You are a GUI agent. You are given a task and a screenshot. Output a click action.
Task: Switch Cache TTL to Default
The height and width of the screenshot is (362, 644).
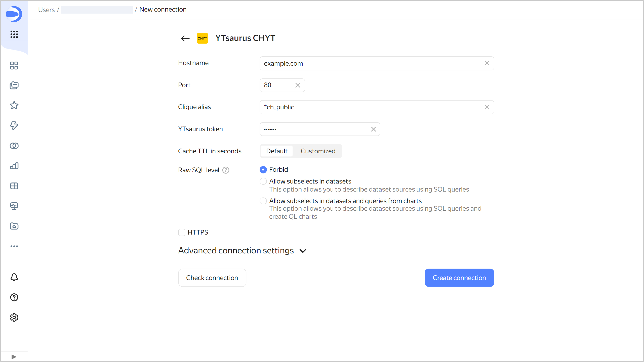click(277, 151)
